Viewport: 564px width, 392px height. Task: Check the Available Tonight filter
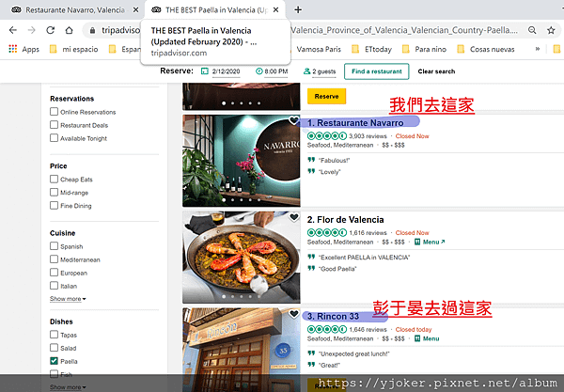tap(54, 138)
